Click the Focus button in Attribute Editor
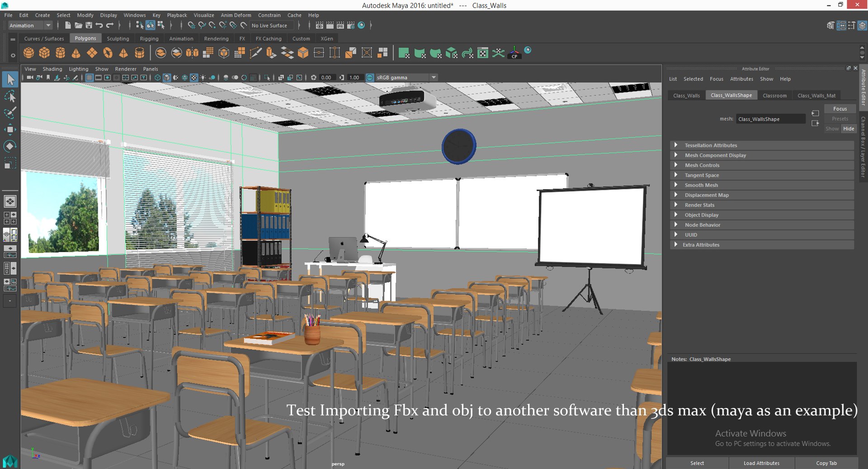The image size is (868, 469). point(840,109)
